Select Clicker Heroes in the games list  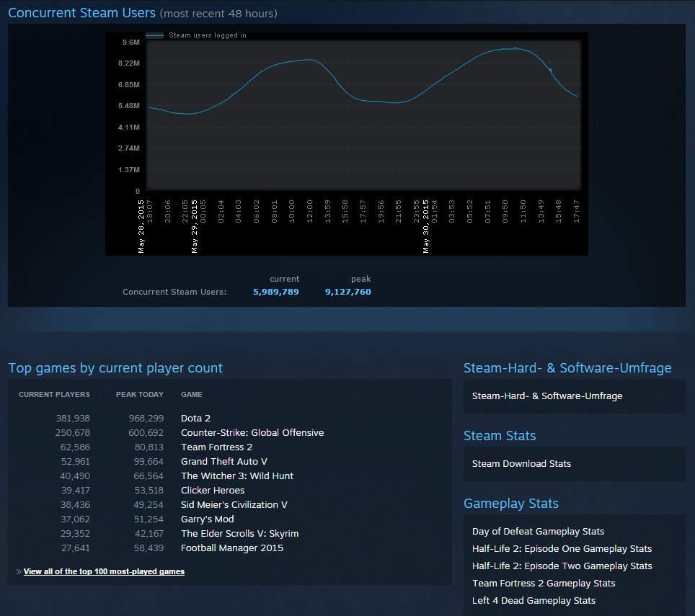(213, 490)
